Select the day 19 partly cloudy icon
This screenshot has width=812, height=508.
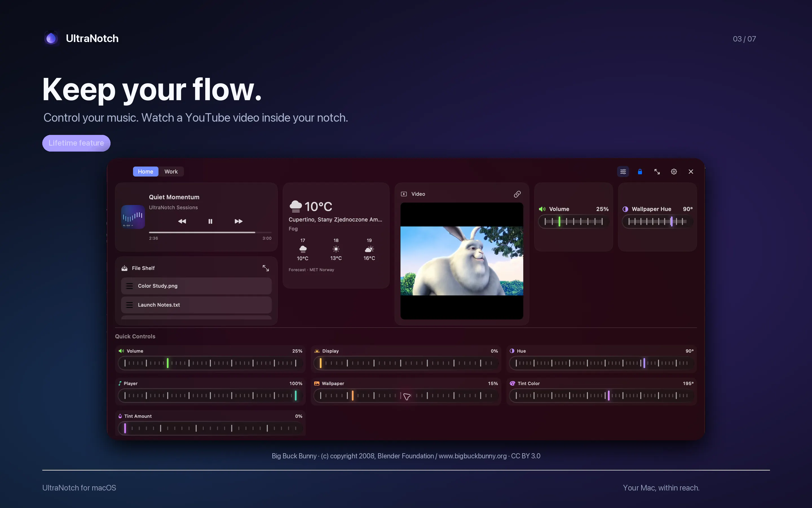pyautogui.click(x=369, y=249)
